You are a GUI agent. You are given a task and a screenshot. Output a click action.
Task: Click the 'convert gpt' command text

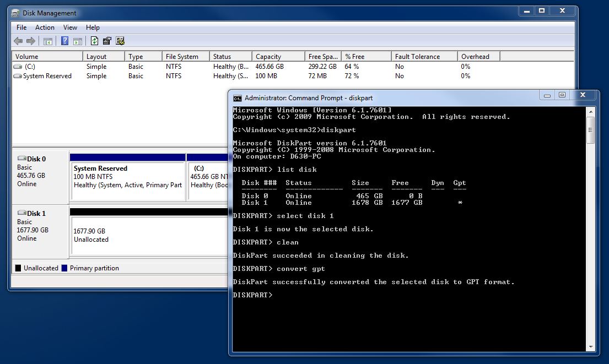point(300,269)
